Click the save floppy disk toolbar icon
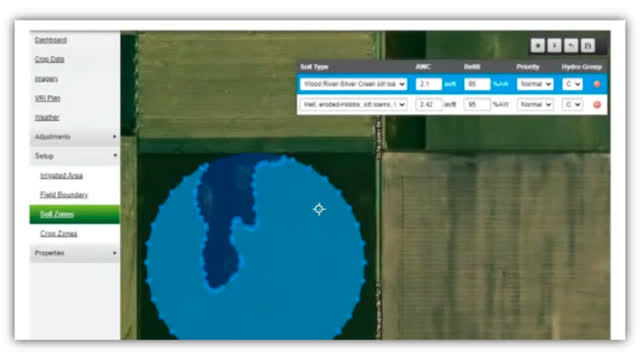 point(588,46)
